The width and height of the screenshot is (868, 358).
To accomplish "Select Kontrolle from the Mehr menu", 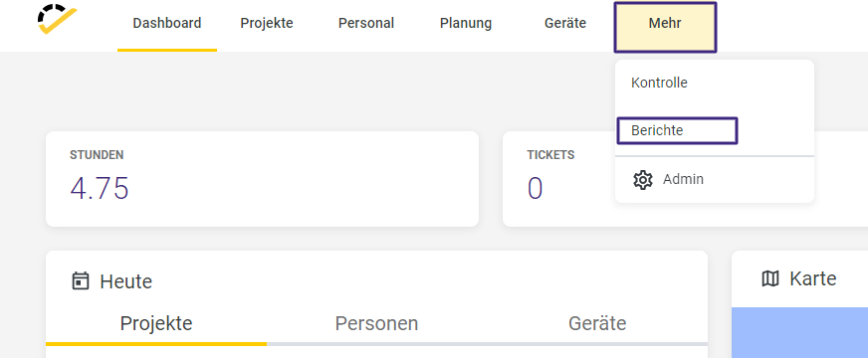I will (x=659, y=83).
